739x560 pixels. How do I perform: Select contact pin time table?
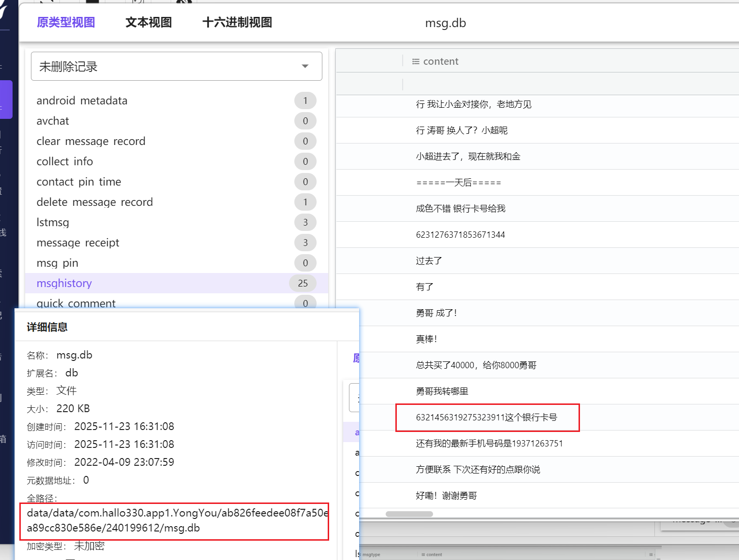point(79,182)
